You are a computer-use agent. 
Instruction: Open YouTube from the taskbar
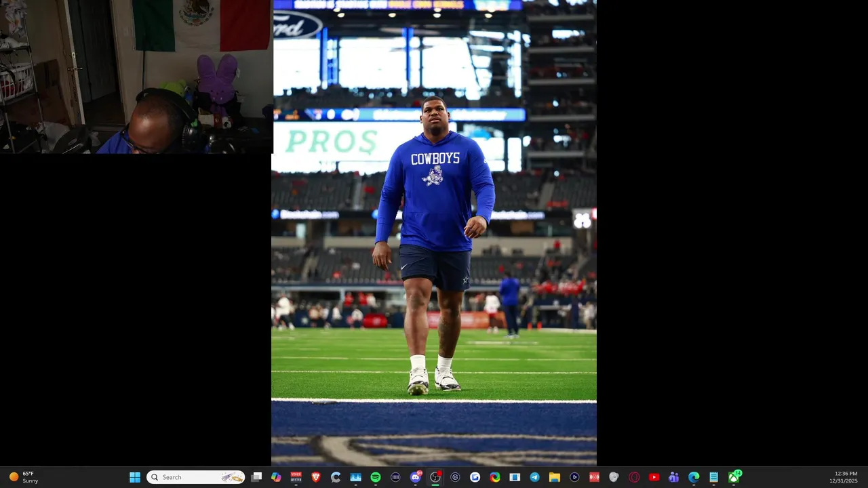pos(654,477)
